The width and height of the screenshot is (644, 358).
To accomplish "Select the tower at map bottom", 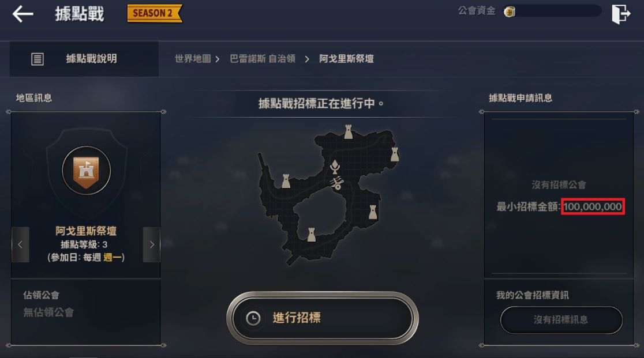I will point(311,234).
